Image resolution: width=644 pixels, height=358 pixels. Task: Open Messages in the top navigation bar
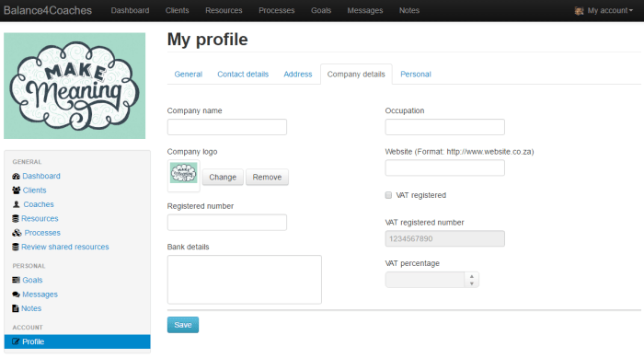click(x=365, y=11)
